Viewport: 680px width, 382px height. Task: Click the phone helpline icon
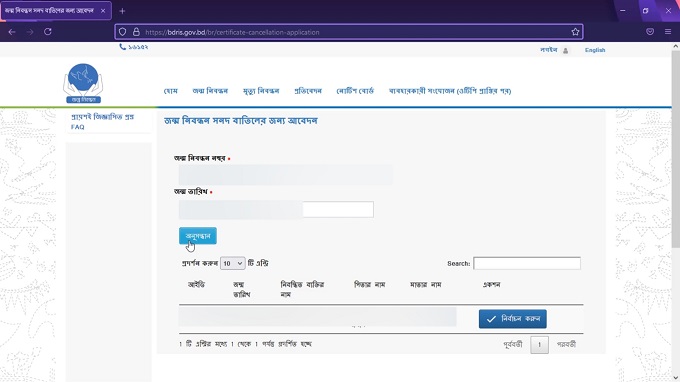tap(123, 47)
